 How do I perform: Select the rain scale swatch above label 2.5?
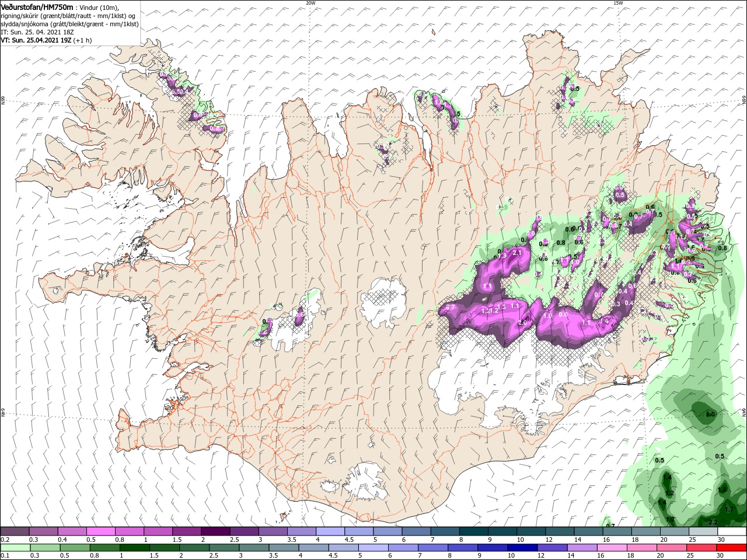pos(224,548)
